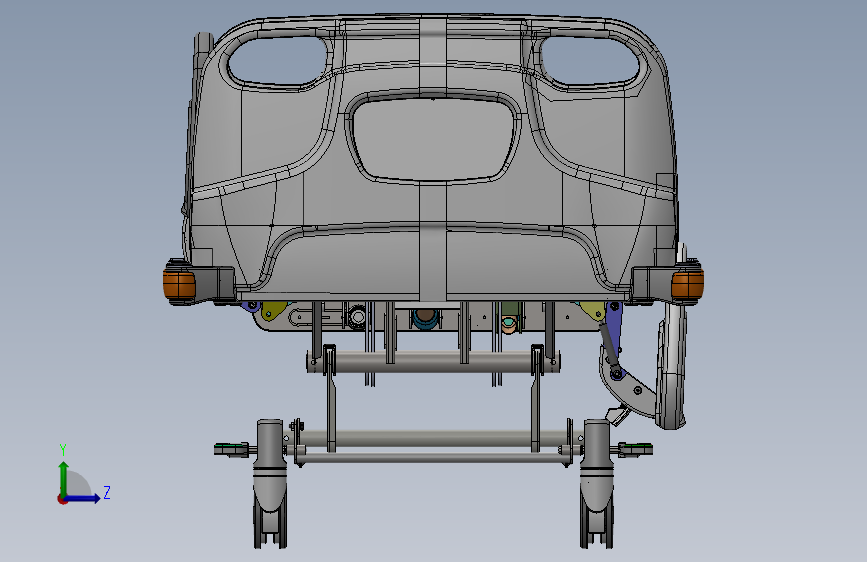867x562 pixels.
Task: Select the left handle opening of the footboard
Action: coord(277,60)
